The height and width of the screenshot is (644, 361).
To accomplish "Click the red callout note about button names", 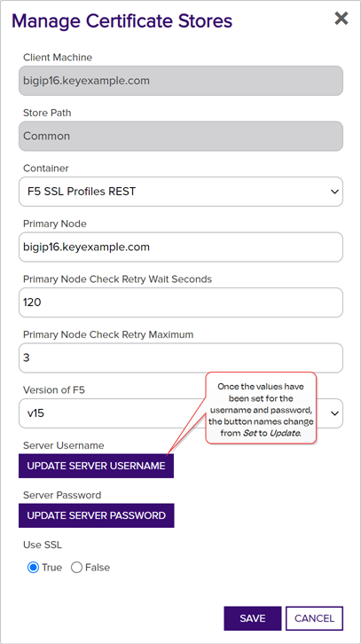I will (261, 408).
